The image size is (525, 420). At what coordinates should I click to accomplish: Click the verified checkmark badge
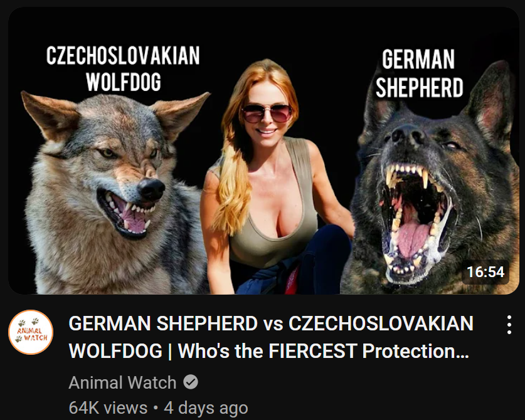tap(191, 382)
